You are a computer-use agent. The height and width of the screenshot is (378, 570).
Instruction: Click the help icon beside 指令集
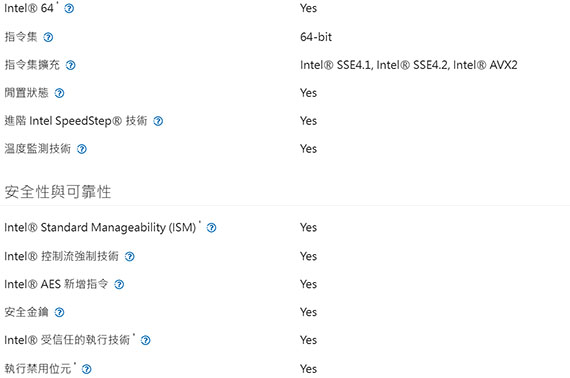tap(48, 37)
